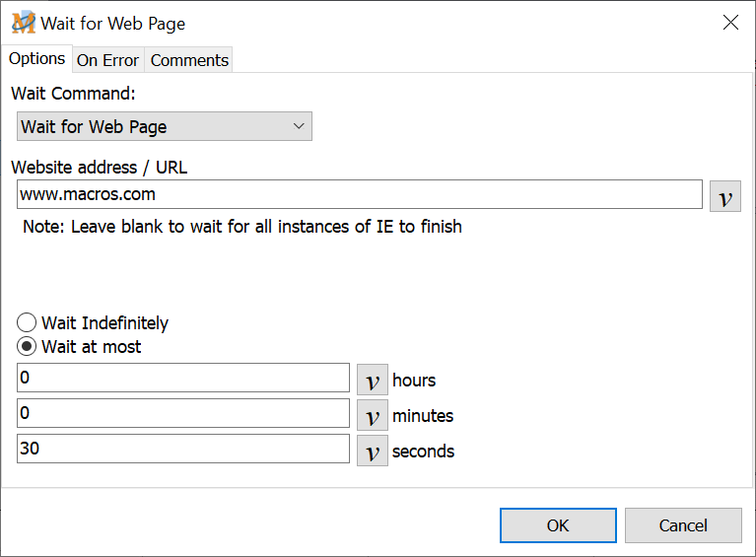This screenshot has width=756, height=557.
Task: Select the Wait Indefinitely radio option
Action: click(x=28, y=323)
